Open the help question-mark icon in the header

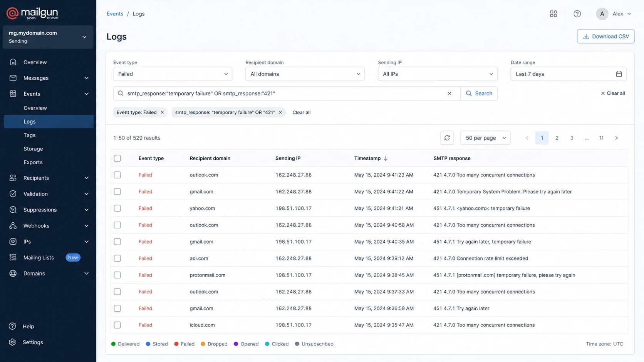point(577,14)
